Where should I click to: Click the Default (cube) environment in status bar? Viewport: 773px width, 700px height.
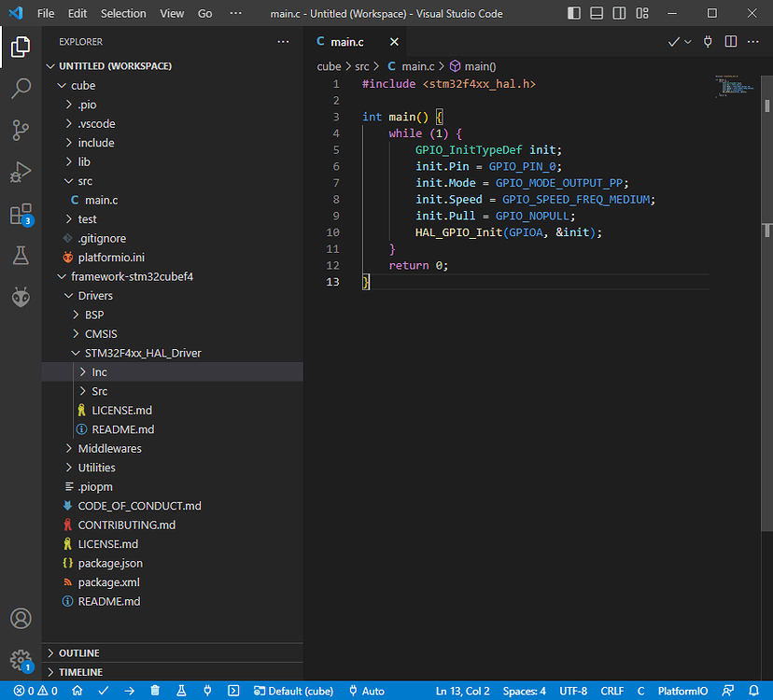pos(293,691)
